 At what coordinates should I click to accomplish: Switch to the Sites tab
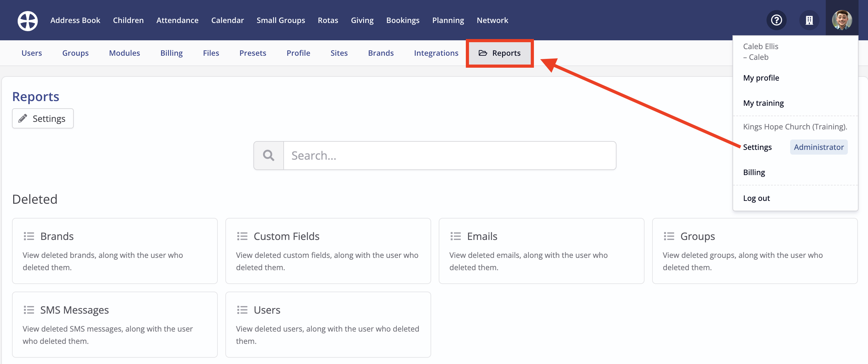339,53
